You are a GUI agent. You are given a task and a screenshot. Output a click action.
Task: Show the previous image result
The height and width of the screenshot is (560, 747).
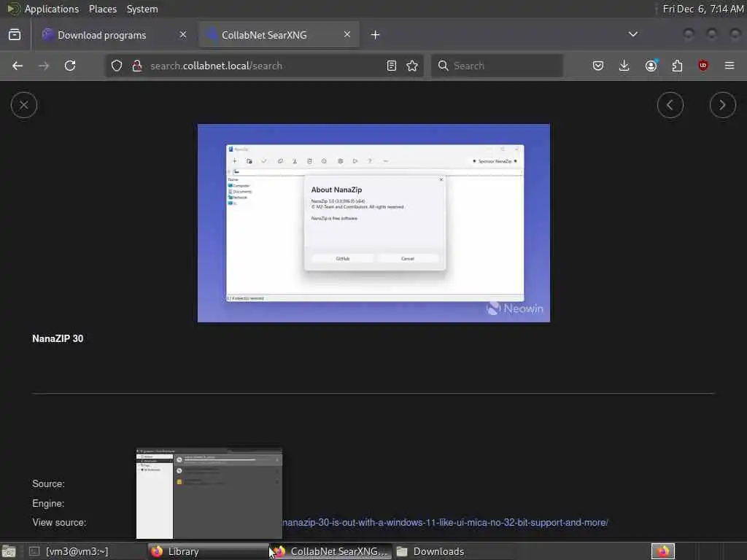(670, 105)
